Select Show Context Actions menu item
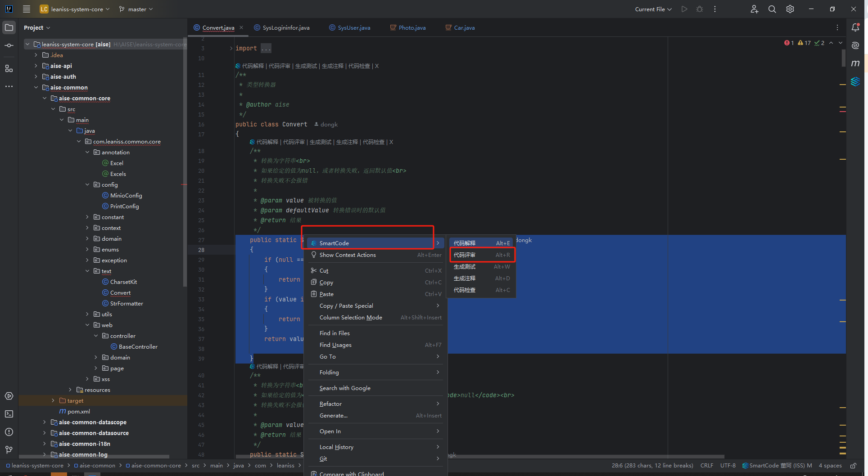Screen dimensions: 868x476 (x=376, y=255)
